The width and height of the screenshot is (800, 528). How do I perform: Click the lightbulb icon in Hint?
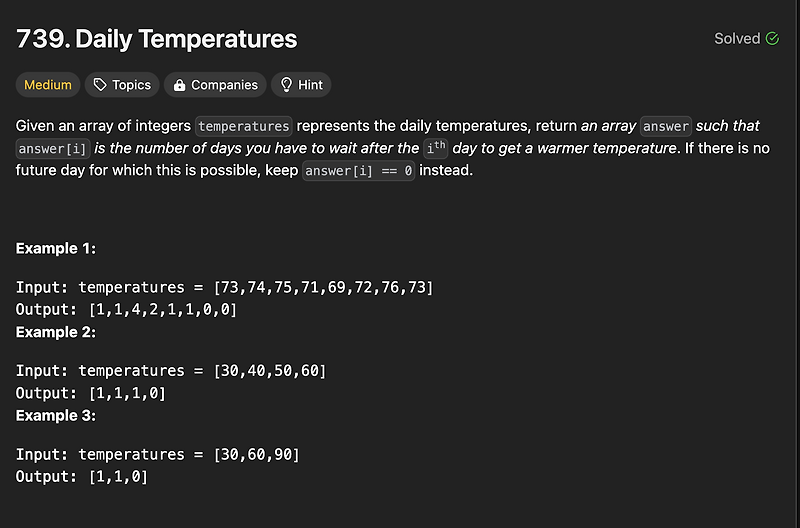(x=286, y=85)
